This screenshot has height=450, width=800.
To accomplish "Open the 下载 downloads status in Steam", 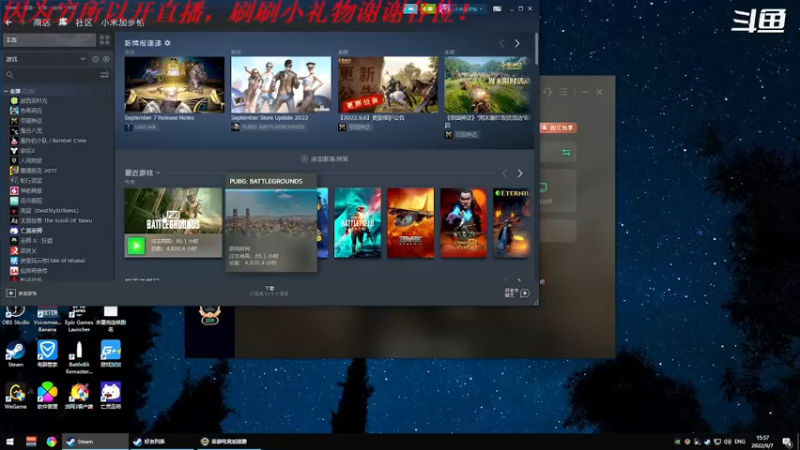I will (x=269, y=291).
